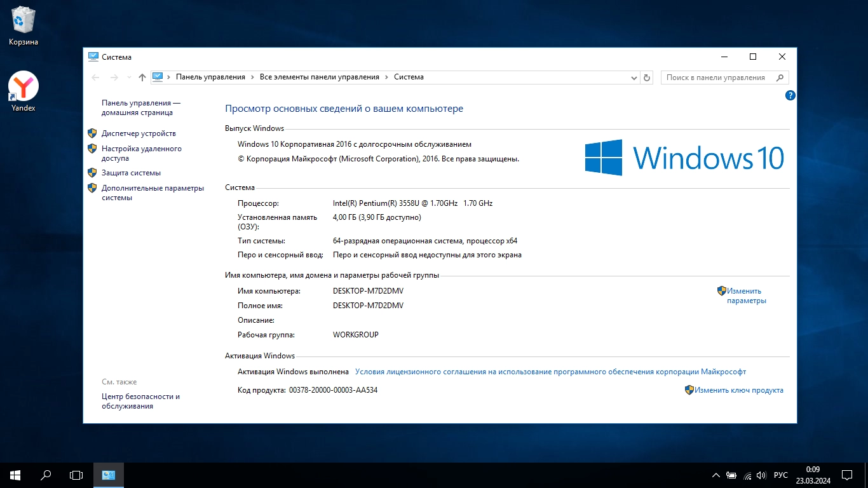The height and width of the screenshot is (488, 868).
Task: Open the volume speaker tray icon
Action: 762,475
